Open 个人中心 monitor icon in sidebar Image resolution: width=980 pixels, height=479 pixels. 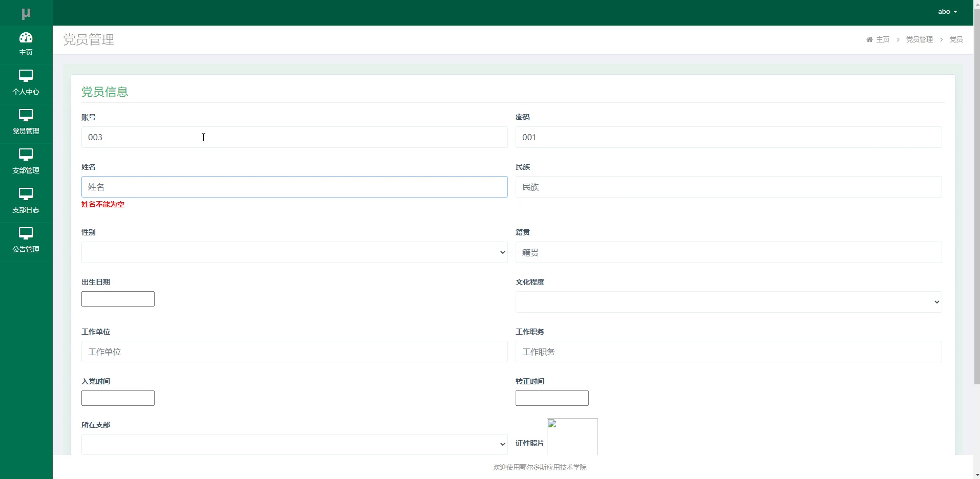[26, 76]
